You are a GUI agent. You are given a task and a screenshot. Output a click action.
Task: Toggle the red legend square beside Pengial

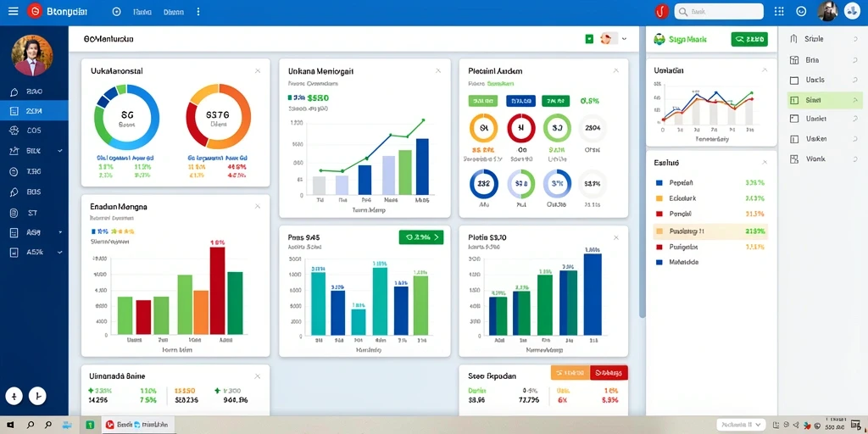659,214
